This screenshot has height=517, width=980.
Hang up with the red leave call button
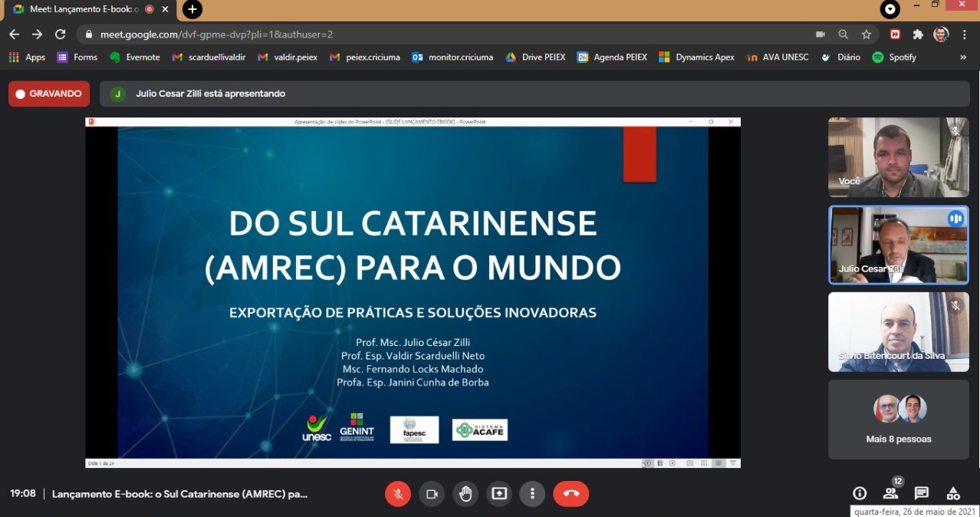pos(571,494)
